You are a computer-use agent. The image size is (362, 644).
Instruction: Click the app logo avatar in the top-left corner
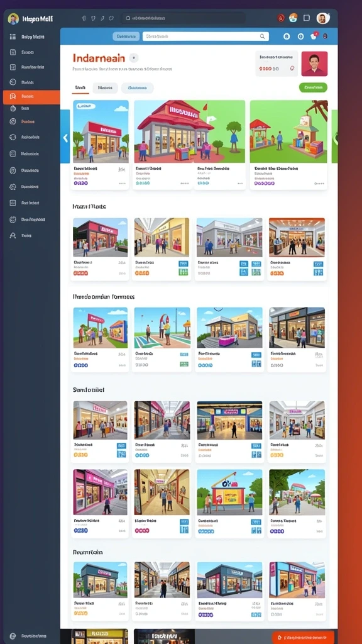[x=13, y=19]
